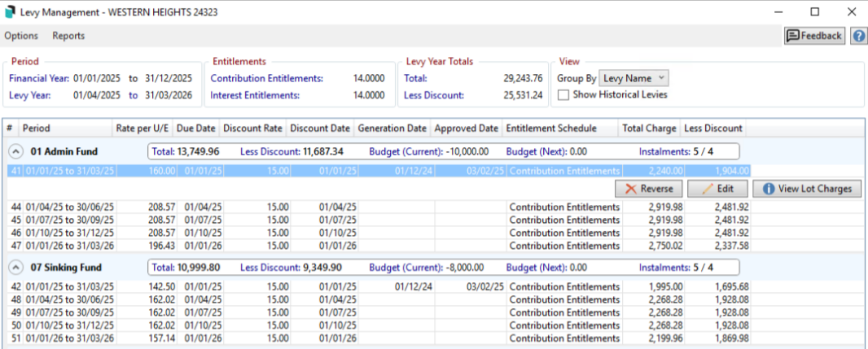Click Approved Date 03/02/25 in row 42
Viewport: 868px width, 349px height.
[486, 286]
